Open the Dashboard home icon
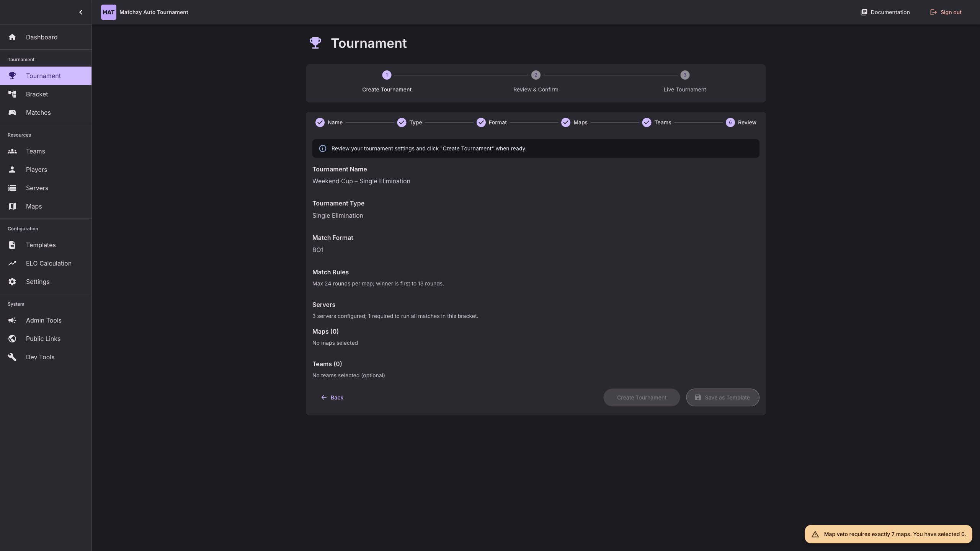The image size is (980, 551). pyautogui.click(x=12, y=37)
